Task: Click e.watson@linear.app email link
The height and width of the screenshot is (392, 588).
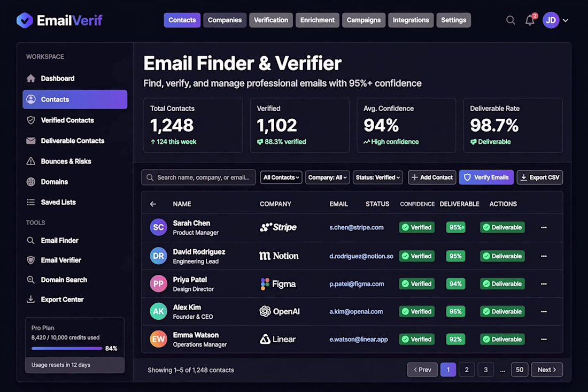Action: [x=359, y=340]
